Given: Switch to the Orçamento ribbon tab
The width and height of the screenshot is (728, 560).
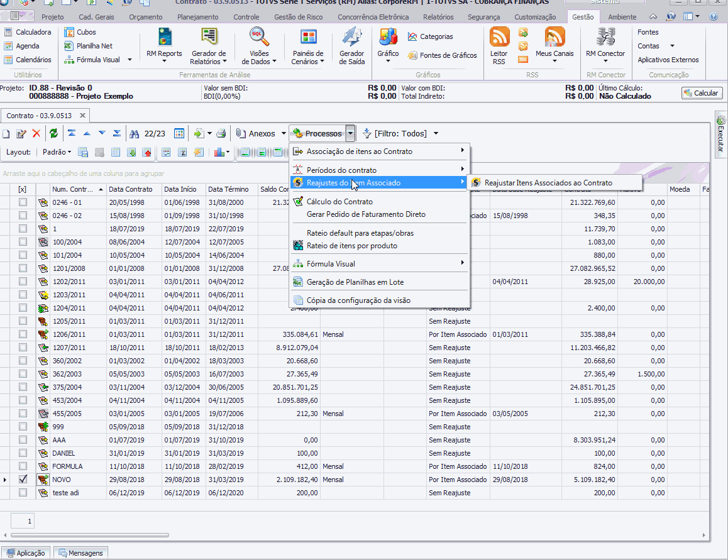Looking at the screenshot, I should tap(146, 17).
